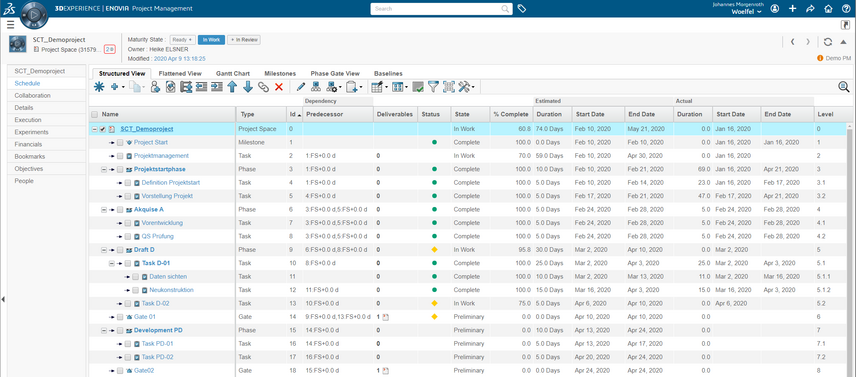The height and width of the screenshot is (377, 856).
Task: Open the Phase Gate View tab
Action: 335,73
